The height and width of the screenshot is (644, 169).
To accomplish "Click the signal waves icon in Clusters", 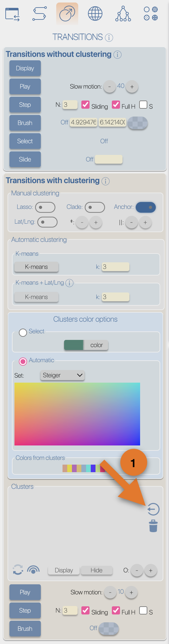I will coord(33,570).
